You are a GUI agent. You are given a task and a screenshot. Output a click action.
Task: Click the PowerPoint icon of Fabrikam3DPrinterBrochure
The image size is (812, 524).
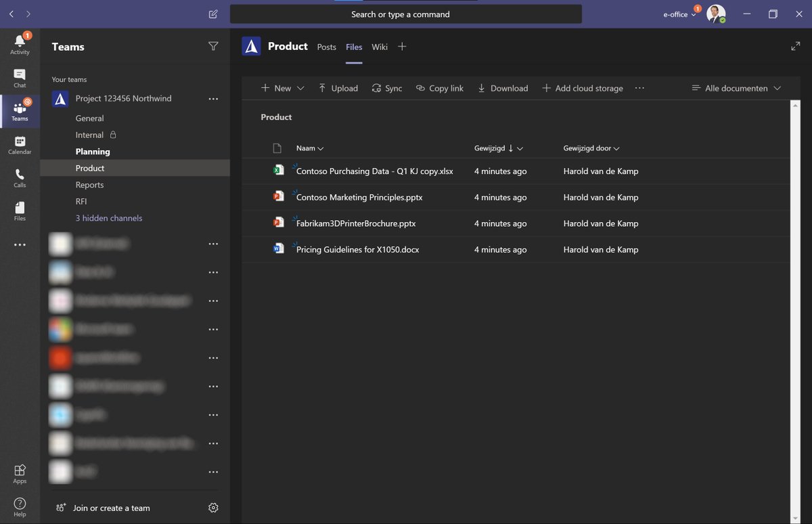tap(277, 222)
